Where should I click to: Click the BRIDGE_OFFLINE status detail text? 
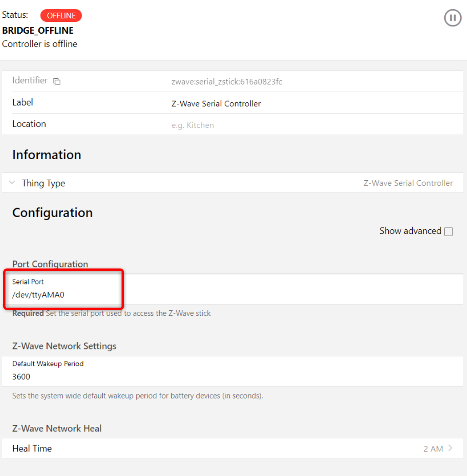[x=38, y=30]
